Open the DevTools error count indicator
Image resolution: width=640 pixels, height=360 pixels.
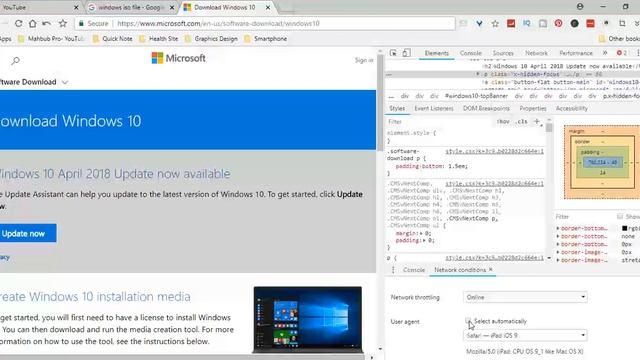621,53
